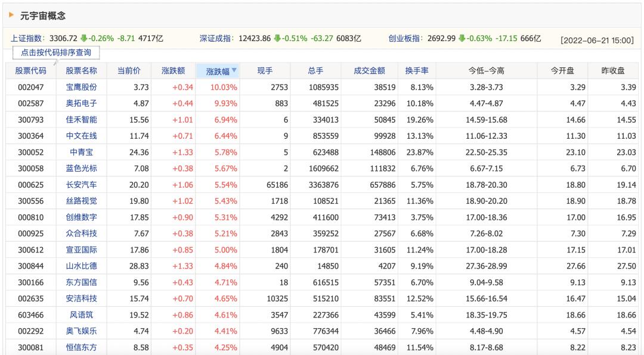The width and height of the screenshot is (644, 355).
Task: Open stock 奥拓电子
Action: pos(81,104)
